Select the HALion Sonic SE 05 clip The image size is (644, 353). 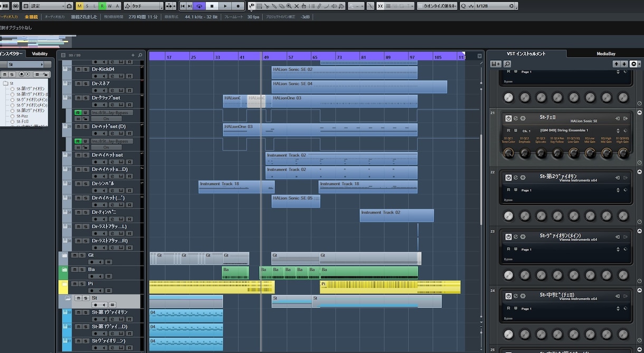tap(296, 201)
